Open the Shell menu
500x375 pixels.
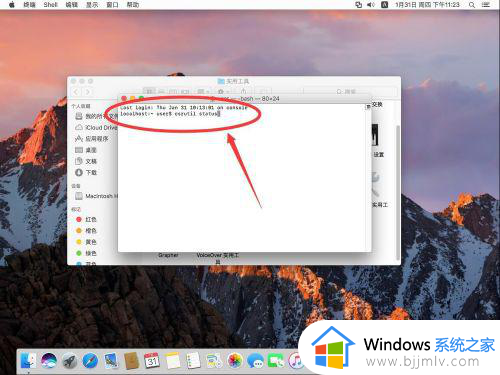click(x=50, y=5)
